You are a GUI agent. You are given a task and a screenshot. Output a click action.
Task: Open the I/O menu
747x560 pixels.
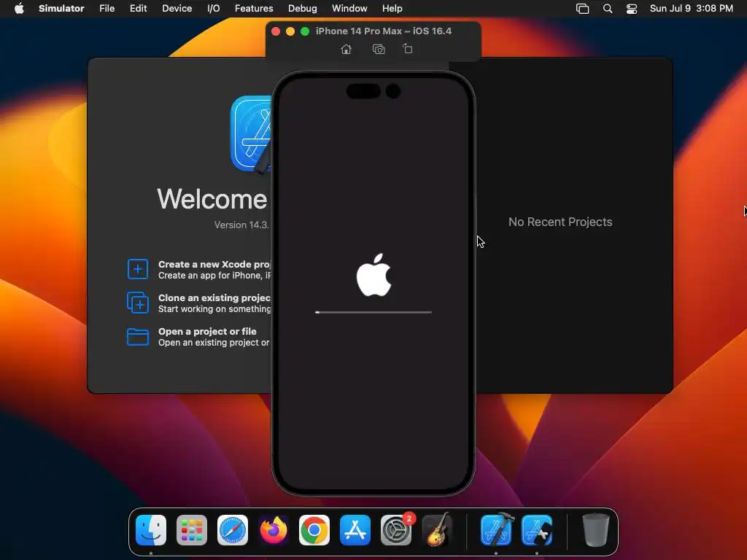click(x=214, y=8)
